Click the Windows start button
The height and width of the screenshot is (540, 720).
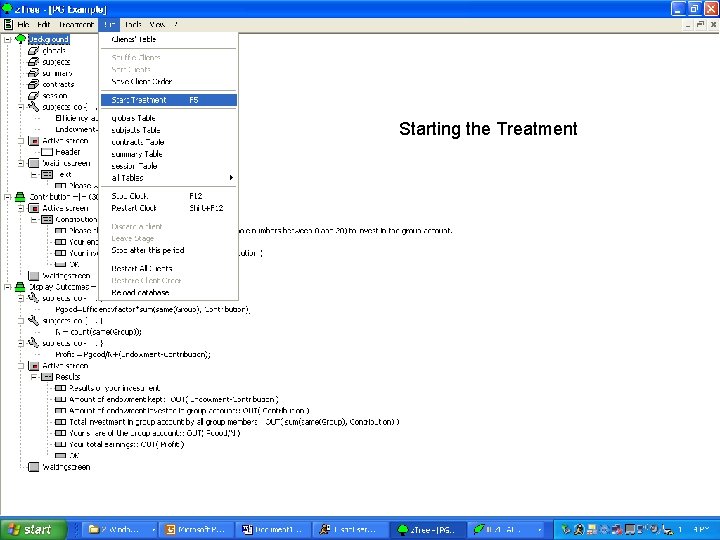coord(33,530)
